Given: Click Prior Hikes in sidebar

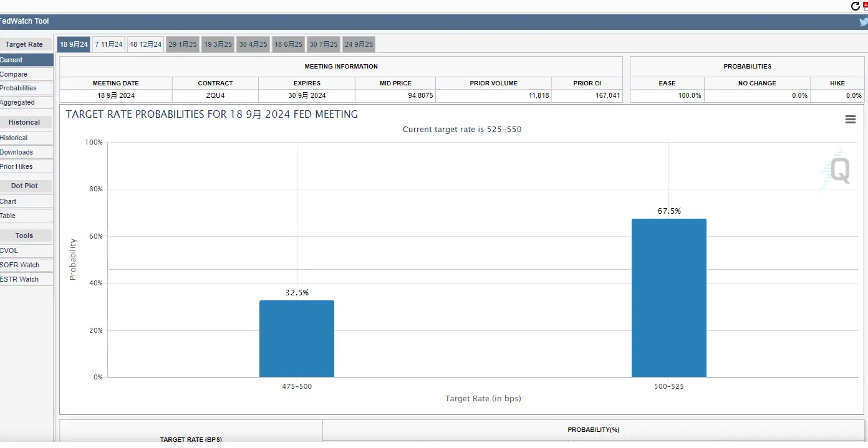Looking at the screenshot, I should tap(17, 166).
